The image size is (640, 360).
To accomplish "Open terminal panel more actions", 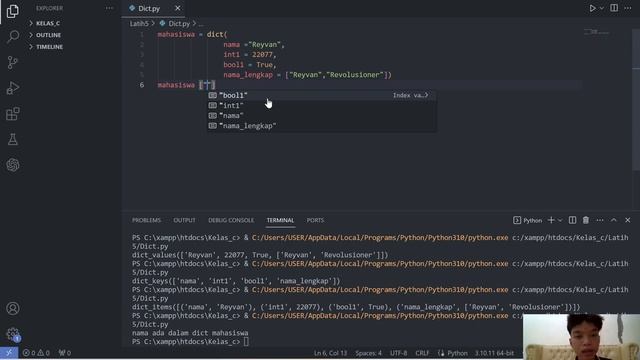I will (600, 220).
